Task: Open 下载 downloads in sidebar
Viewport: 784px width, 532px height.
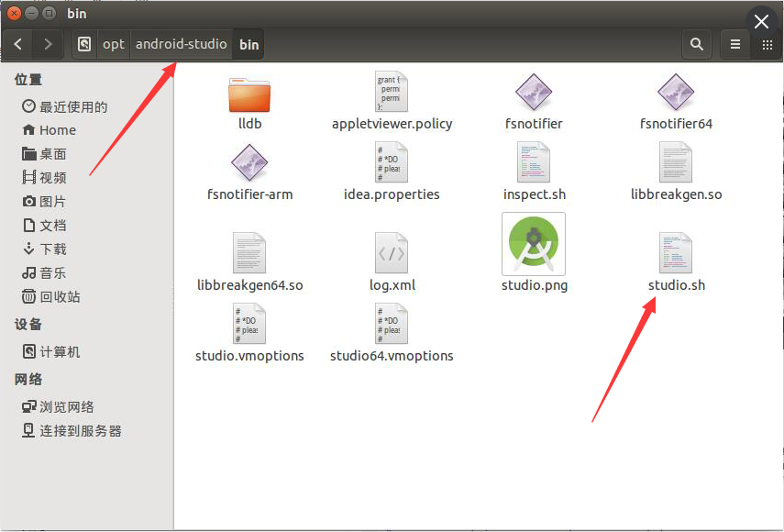Action: pyautogui.click(x=44, y=249)
